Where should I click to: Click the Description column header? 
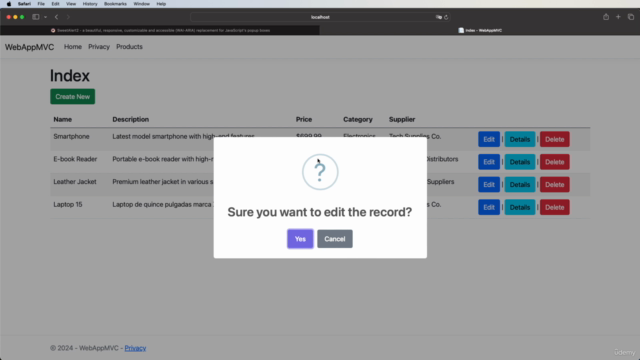pyautogui.click(x=131, y=120)
